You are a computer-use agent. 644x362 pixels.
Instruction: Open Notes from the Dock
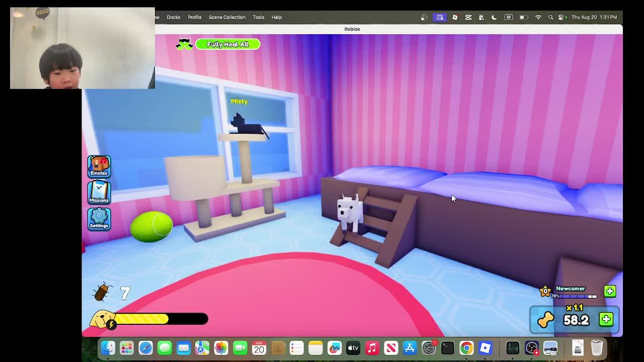(315, 348)
